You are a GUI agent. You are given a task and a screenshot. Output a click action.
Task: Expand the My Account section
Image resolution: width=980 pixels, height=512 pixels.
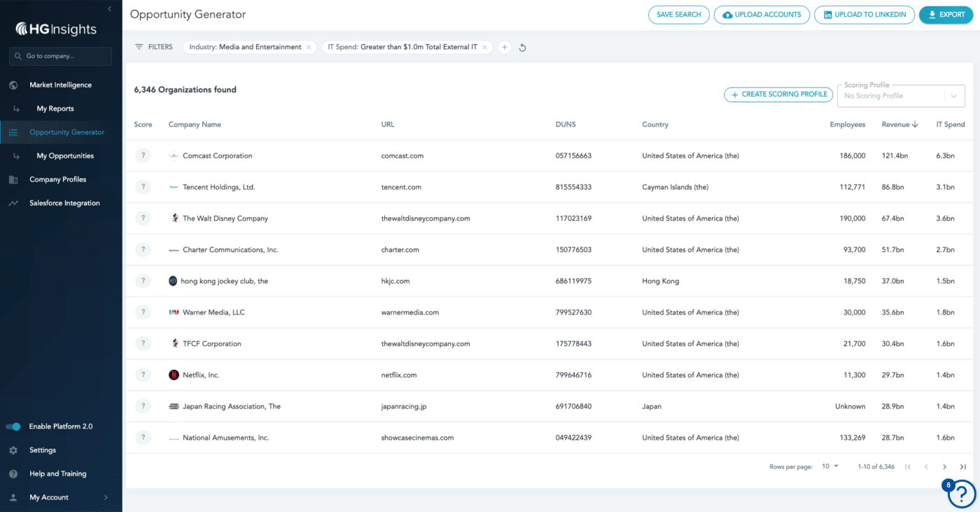tap(106, 497)
